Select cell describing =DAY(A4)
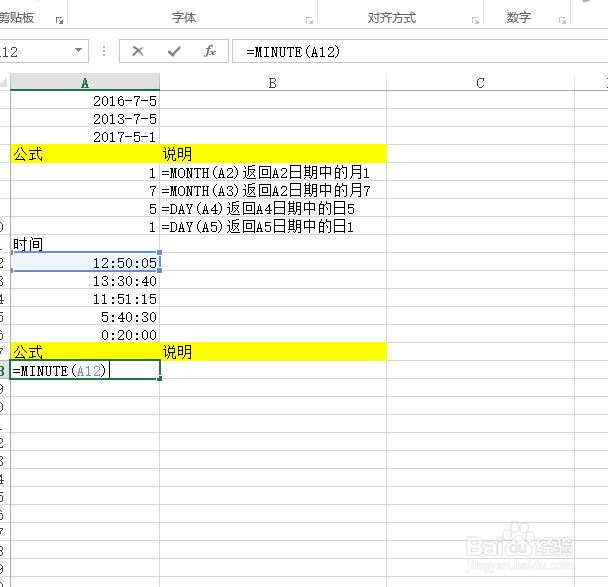The height and width of the screenshot is (587, 608). (273, 208)
